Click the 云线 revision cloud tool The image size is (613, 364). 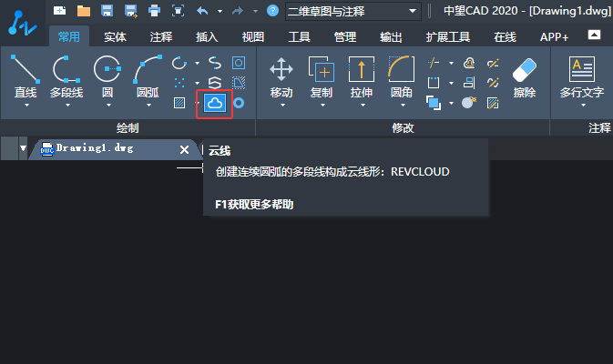[x=215, y=104]
